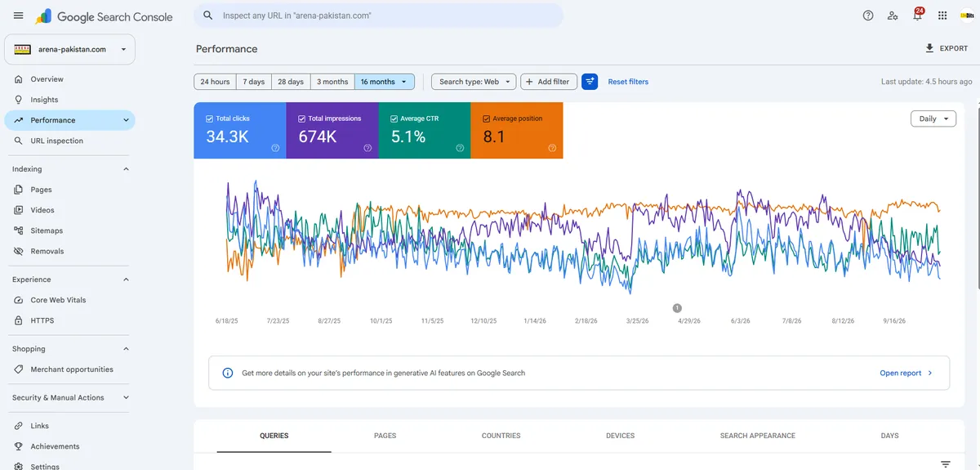980x470 pixels.
Task: Open the help question mark icon
Action: coord(868,16)
